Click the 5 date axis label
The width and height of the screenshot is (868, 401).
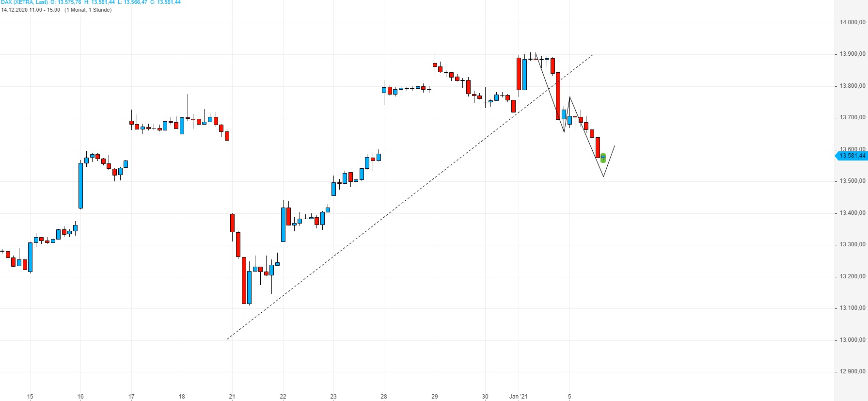[569, 397]
